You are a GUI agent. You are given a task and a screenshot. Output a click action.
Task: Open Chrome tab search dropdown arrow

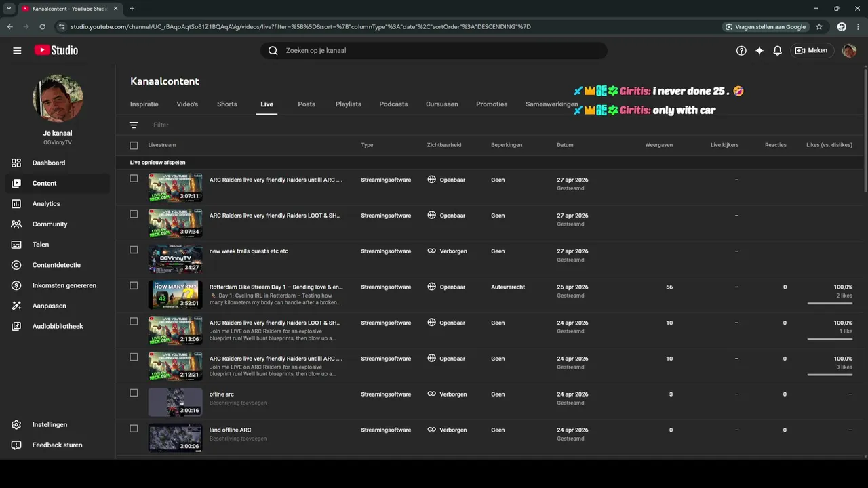pos(9,9)
